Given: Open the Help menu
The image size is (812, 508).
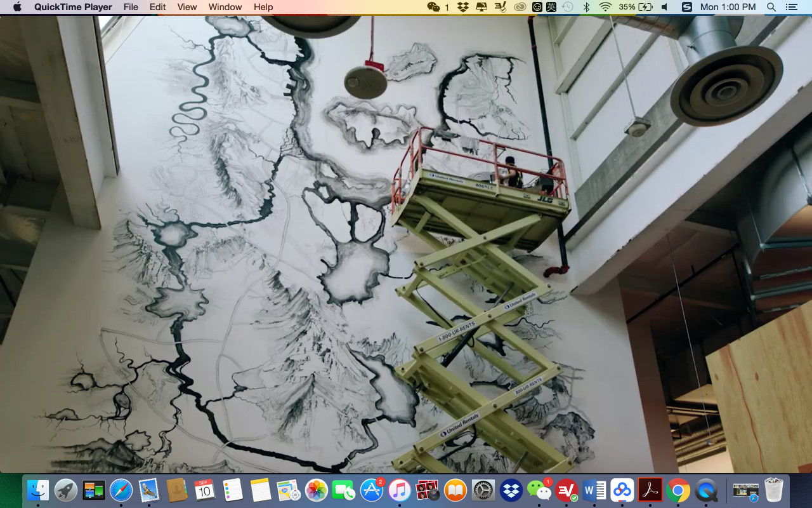Looking at the screenshot, I should (x=263, y=7).
